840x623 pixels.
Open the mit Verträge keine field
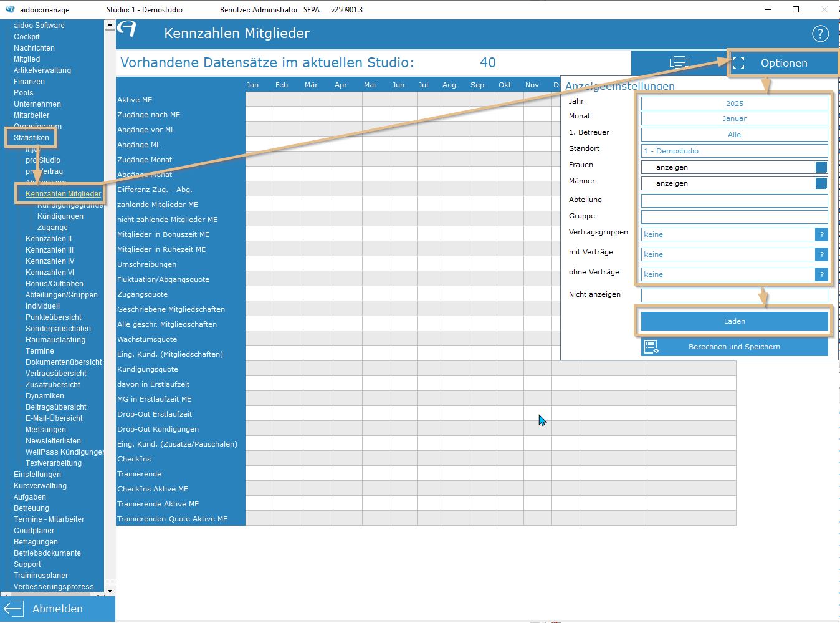728,254
